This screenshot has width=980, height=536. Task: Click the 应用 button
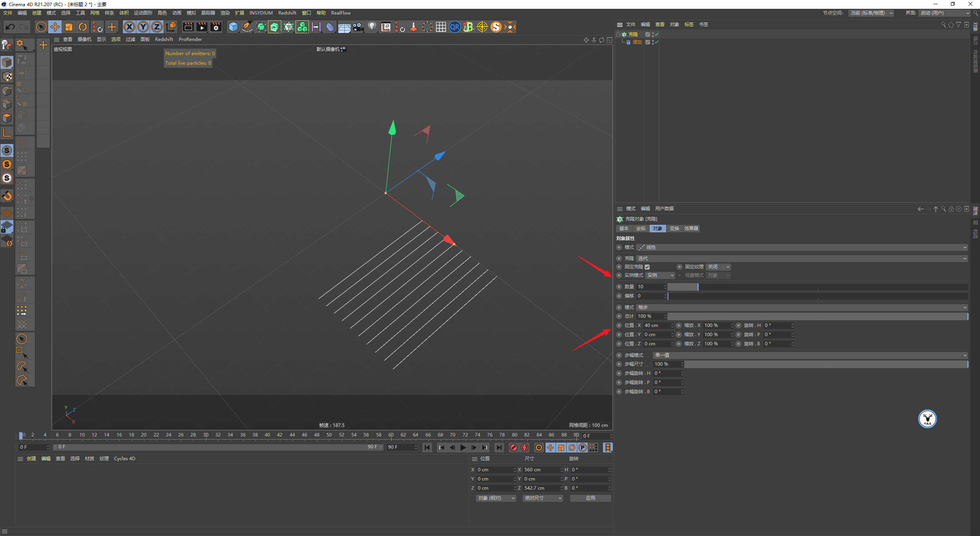(x=590, y=498)
